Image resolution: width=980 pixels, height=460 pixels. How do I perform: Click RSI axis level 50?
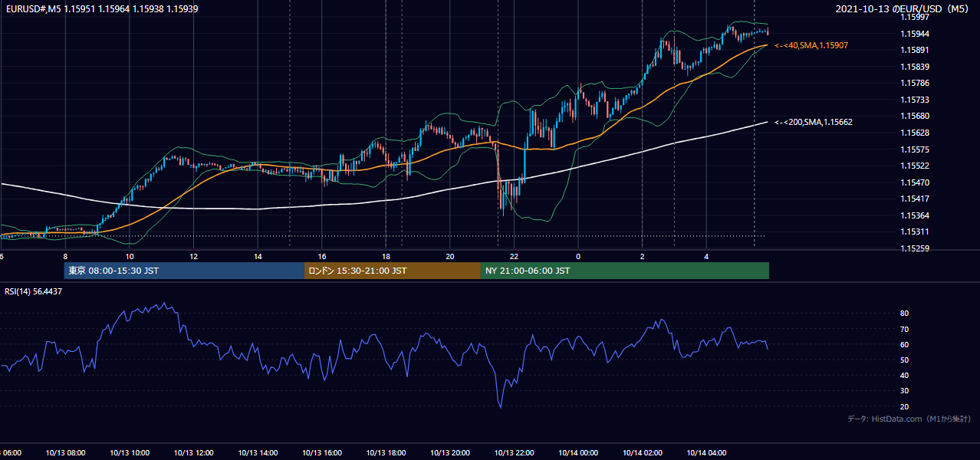[x=904, y=360]
